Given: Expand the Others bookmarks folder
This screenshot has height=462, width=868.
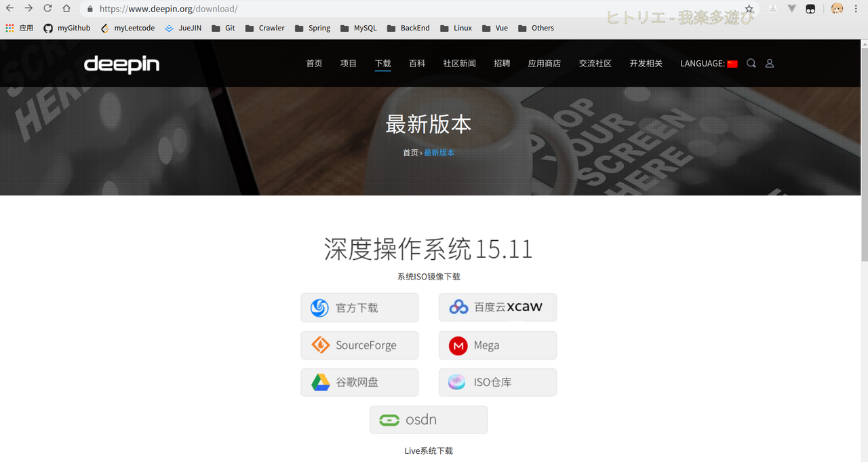Looking at the screenshot, I should tap(536, 28).
